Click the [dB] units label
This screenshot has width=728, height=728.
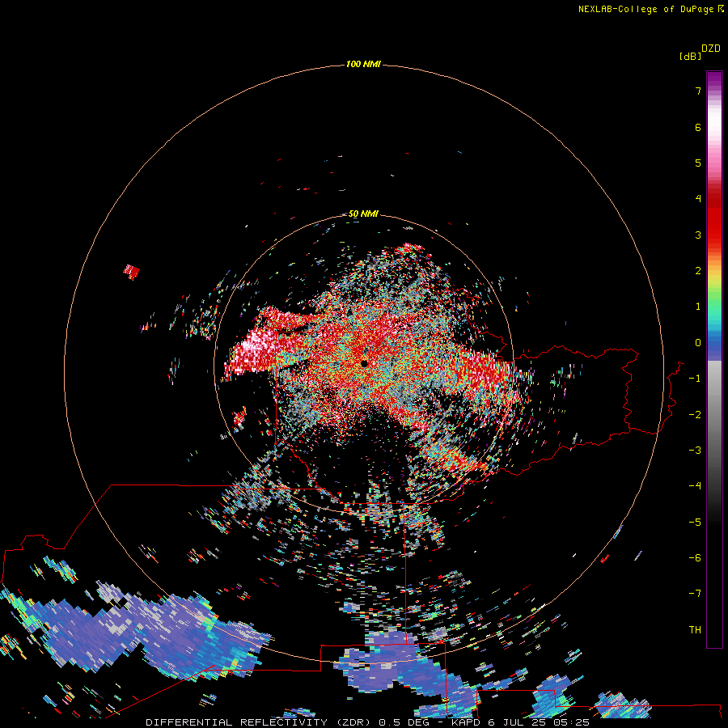(690, 56)
